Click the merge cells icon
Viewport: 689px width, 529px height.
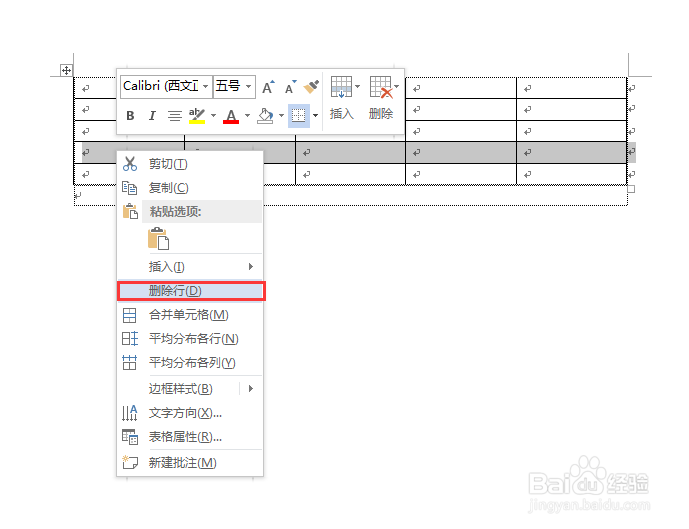pyautogui.click(x=130, y=315)
